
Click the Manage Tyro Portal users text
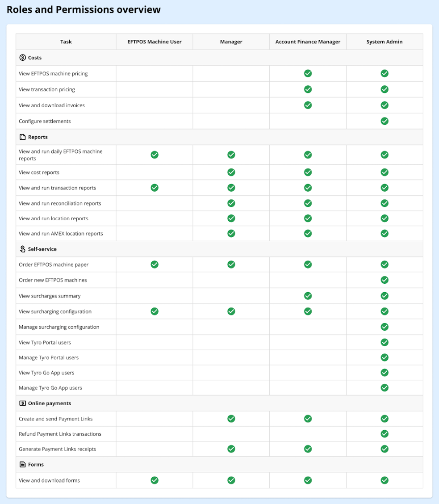click(49, 357)
